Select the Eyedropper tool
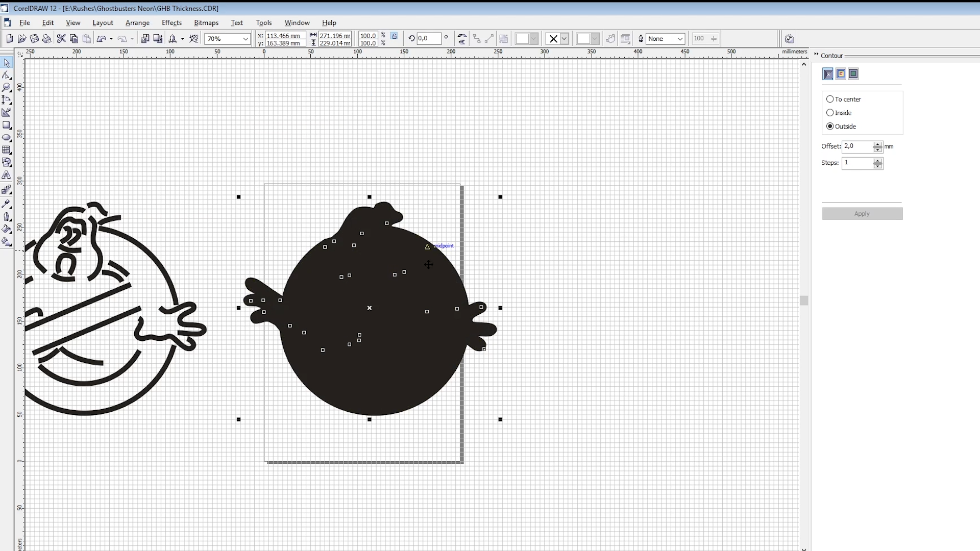 pos(7,204)
